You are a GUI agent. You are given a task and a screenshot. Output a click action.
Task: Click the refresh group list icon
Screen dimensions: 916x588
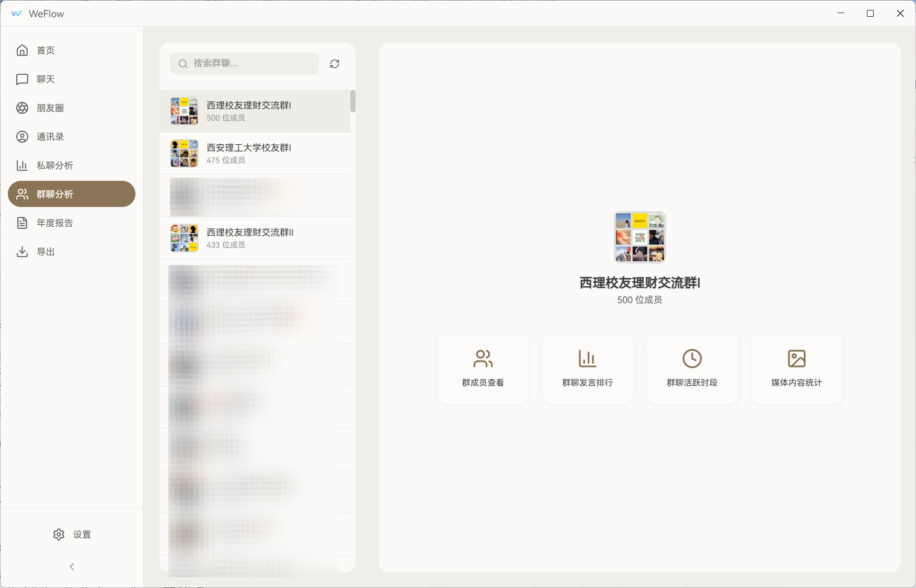(x=335, y=64)
